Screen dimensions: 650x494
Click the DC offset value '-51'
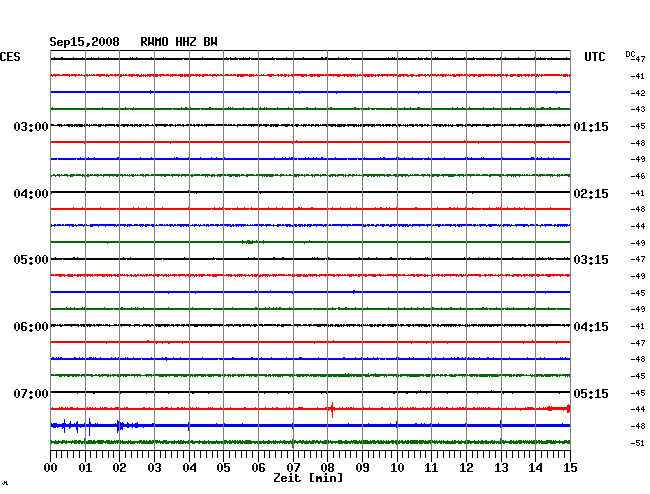[638, 443]
